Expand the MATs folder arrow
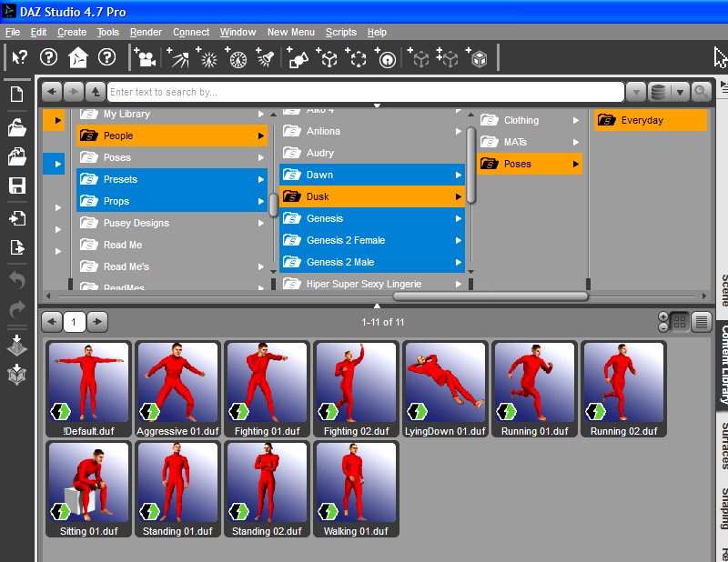 (576, 143)
